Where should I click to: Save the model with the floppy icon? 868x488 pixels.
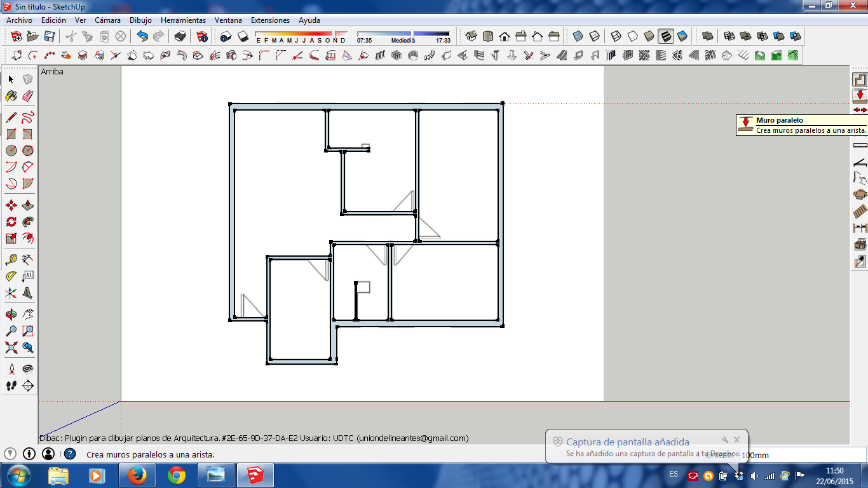tap(49, 36)
